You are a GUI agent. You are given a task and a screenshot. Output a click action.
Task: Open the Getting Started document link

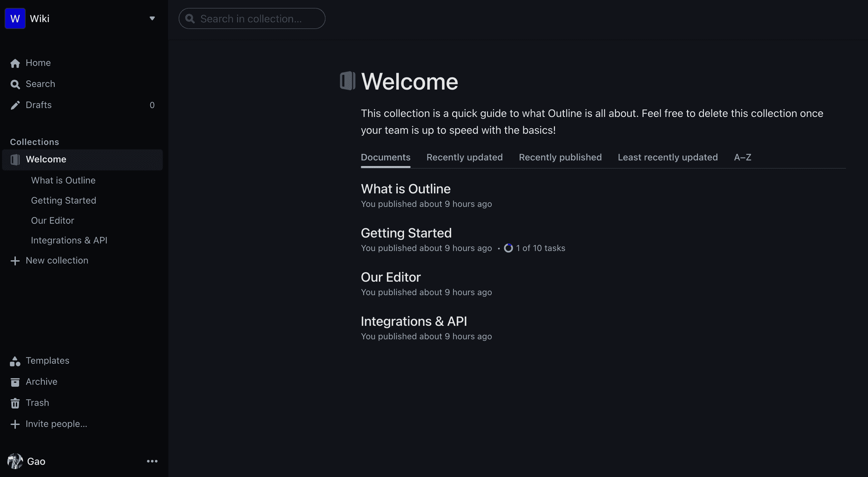(406, 233)
